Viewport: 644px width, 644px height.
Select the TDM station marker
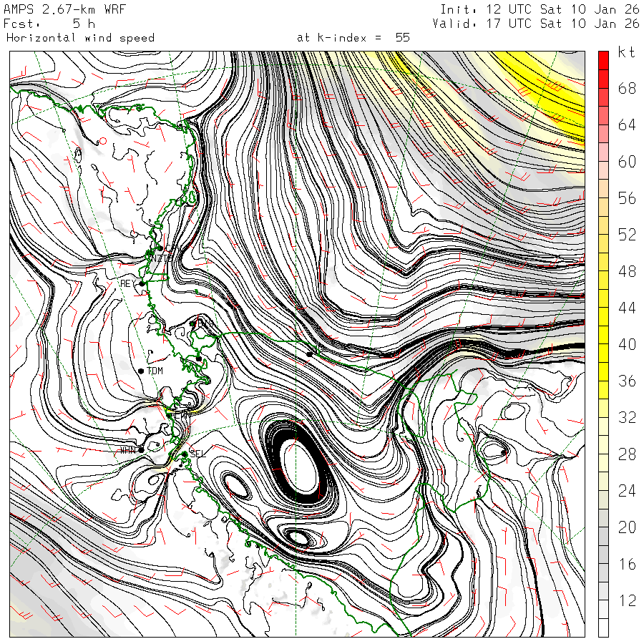[142, 371]
